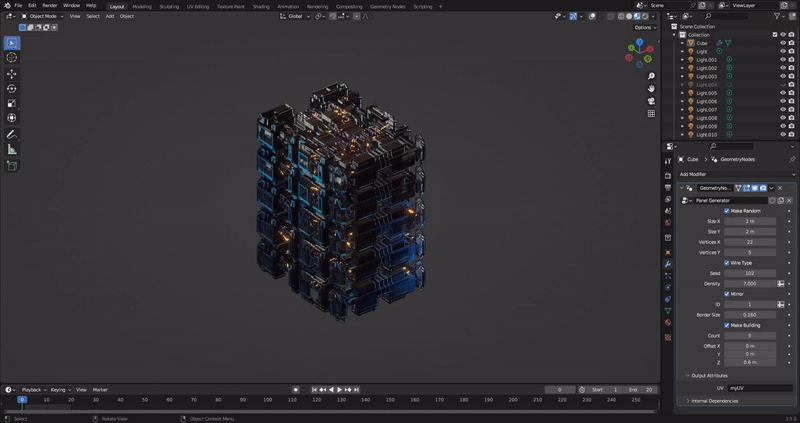Uncheck Make Building checkbox

point(727,325)
